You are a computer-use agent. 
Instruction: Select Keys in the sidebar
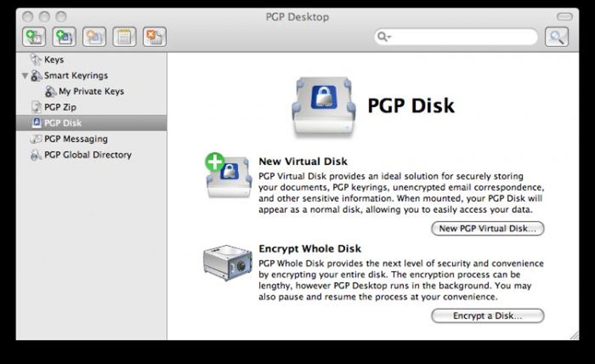pos(54,60)
